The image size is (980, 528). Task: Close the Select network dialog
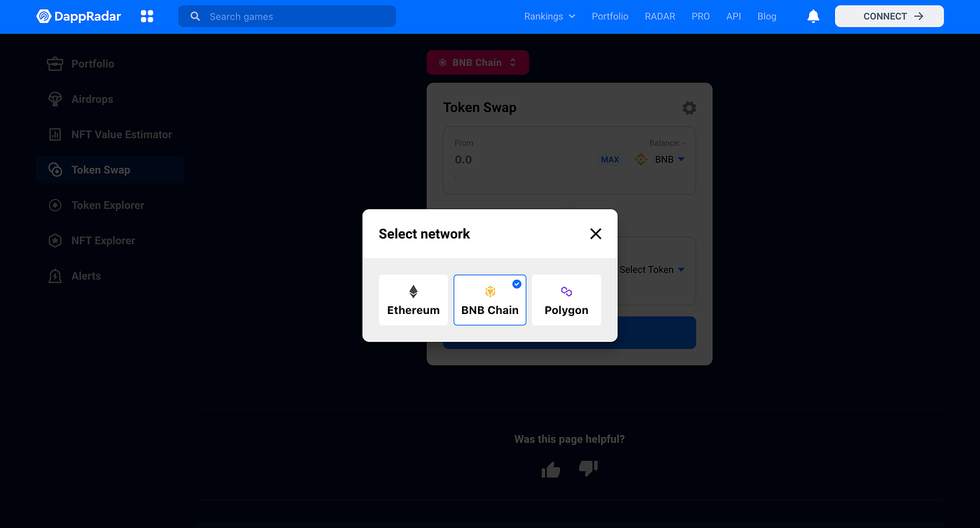tap(596, 234)
